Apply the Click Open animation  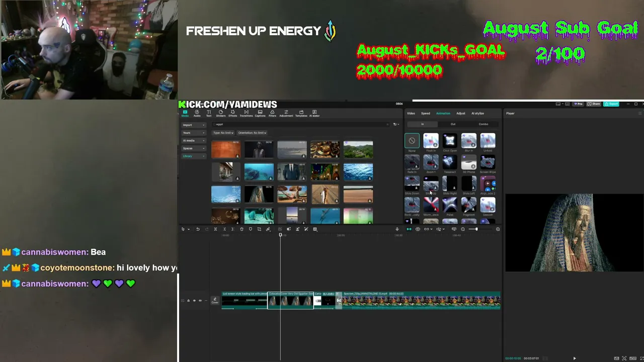pyautogui.click(x=450, y=143)
